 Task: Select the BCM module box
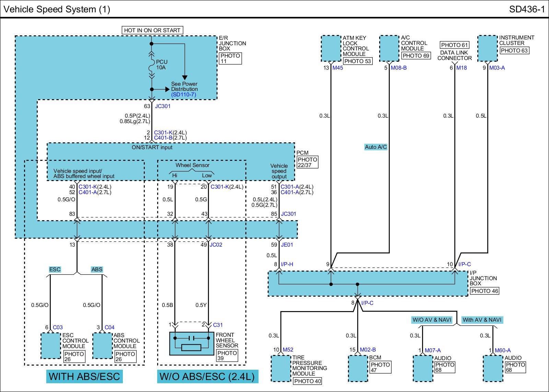click(x=358, y=368)
